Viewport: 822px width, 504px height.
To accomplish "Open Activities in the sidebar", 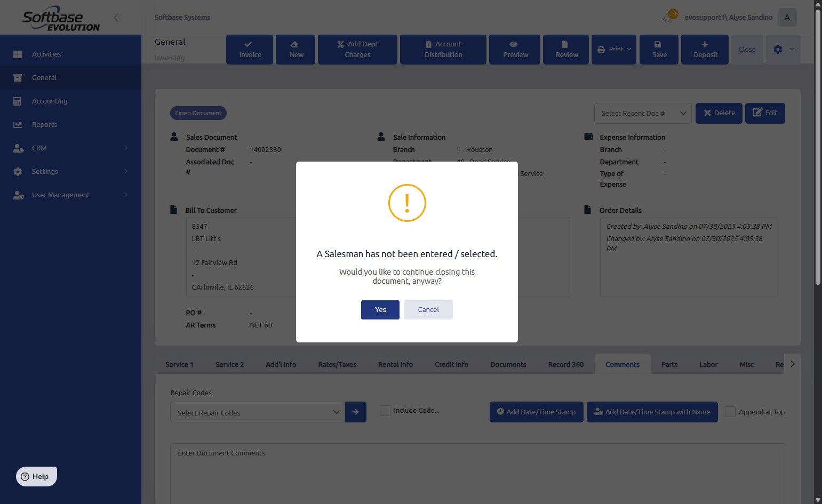I will tap(70, 54).
